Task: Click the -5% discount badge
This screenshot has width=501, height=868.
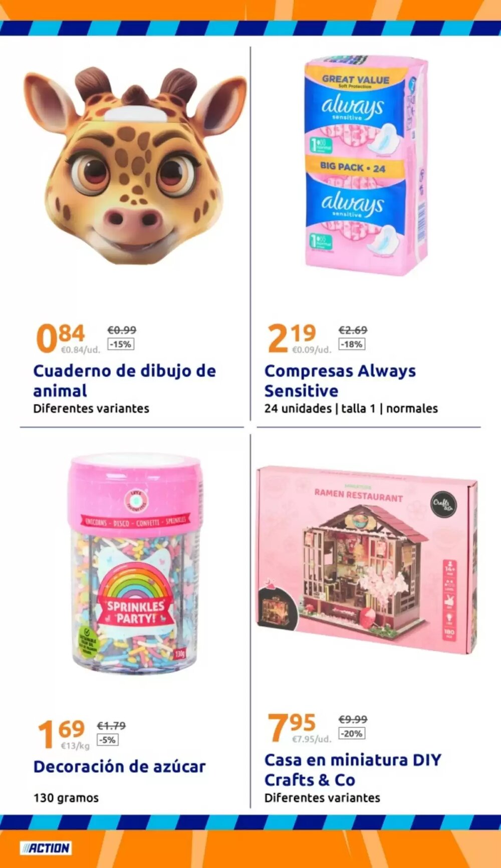Action: [107, 740]
